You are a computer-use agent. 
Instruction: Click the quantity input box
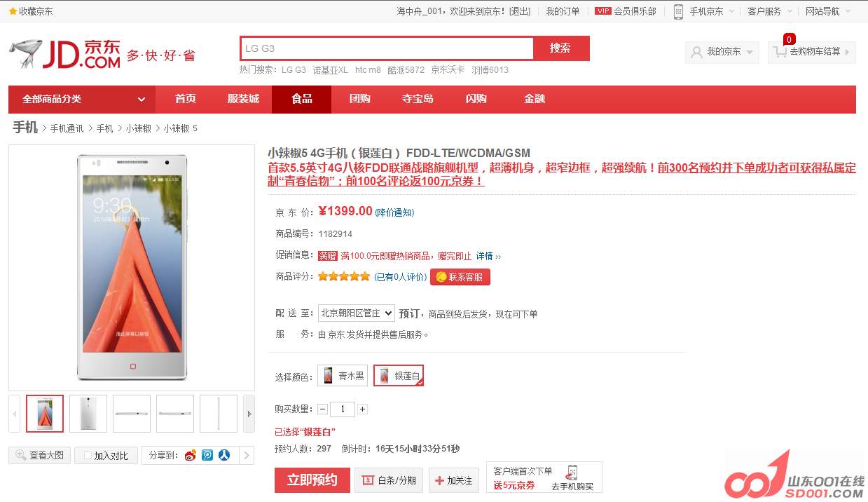point(343,409)
